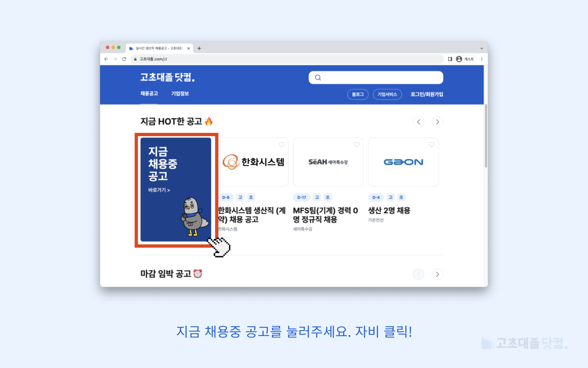Screen dimensions: 588x368
Task: Open the browser three-dot menu
Action: click(481, 59)
